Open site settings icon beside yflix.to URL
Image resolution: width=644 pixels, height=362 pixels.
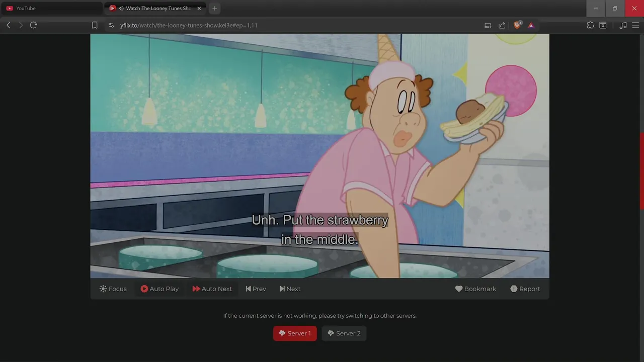pos(111,25)
